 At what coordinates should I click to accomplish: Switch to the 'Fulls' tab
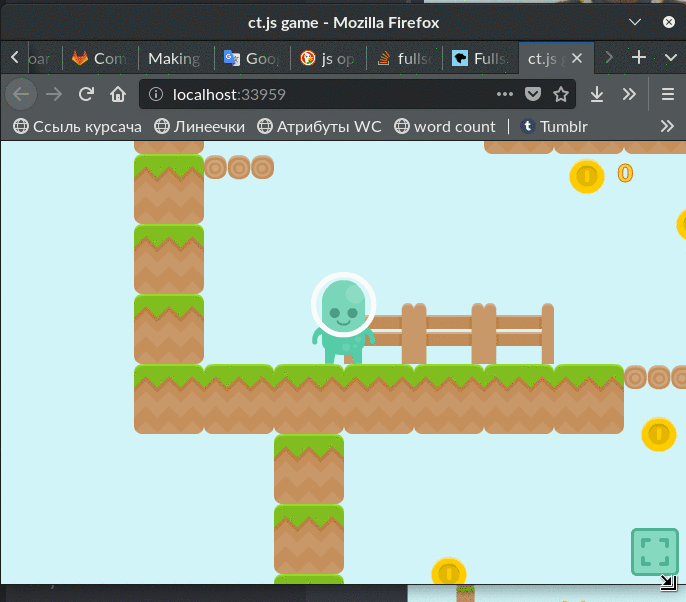point(480,58)
